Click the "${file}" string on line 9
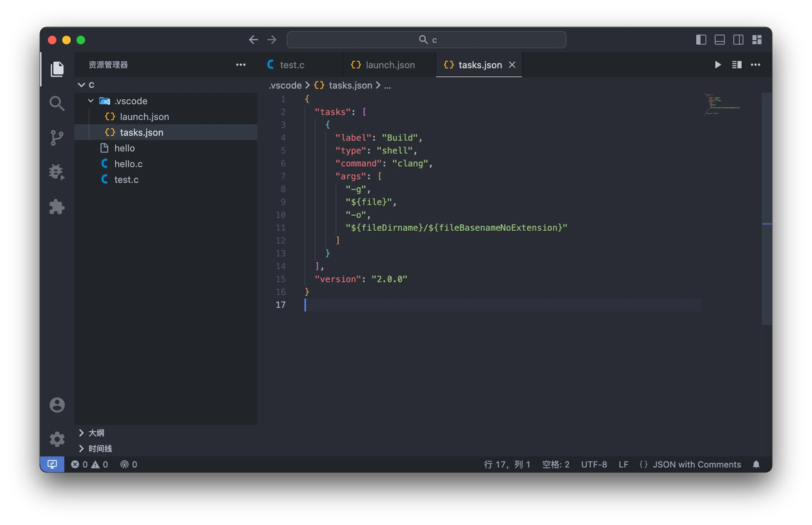 (369, 202)
